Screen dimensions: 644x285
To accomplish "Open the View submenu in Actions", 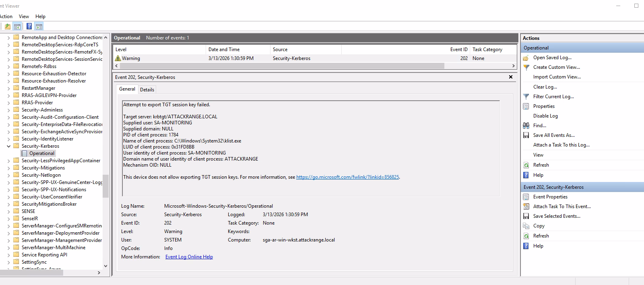I will pos(538,155).
